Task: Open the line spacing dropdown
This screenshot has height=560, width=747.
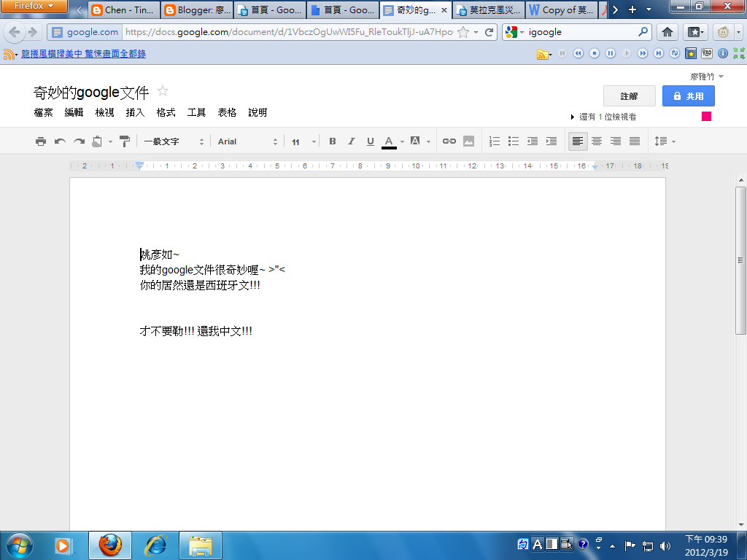Action: (x=665, y=141)
